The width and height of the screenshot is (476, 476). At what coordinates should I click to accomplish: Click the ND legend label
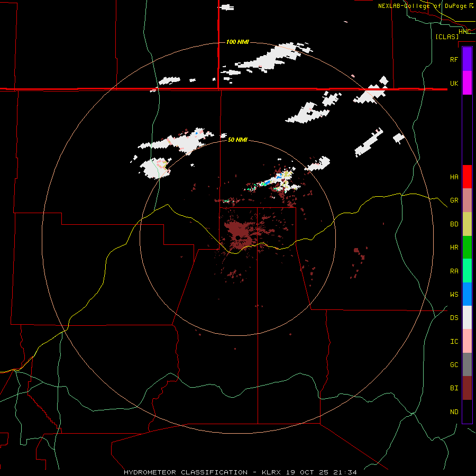point(454,412)
